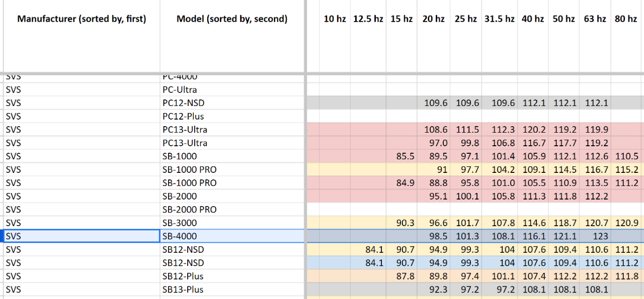Select the SB-2000 model cell
The width and height of the screenshot is (644, 299).
pos(232,196)
